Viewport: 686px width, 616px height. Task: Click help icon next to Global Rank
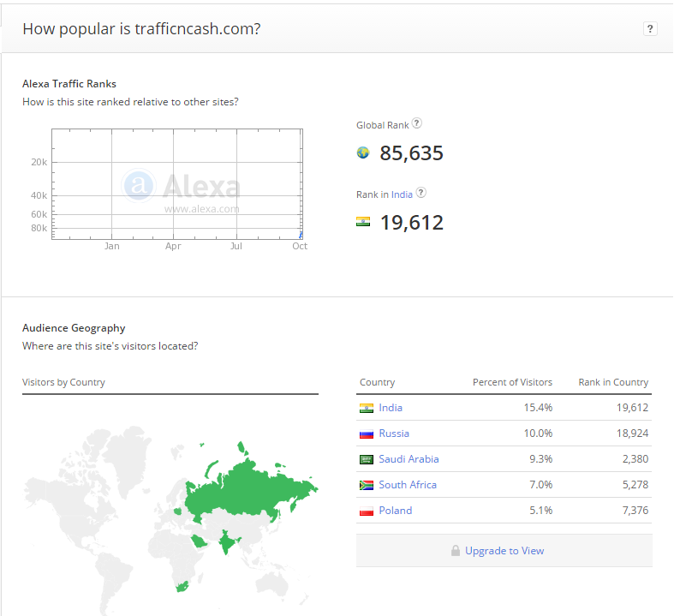417,124
